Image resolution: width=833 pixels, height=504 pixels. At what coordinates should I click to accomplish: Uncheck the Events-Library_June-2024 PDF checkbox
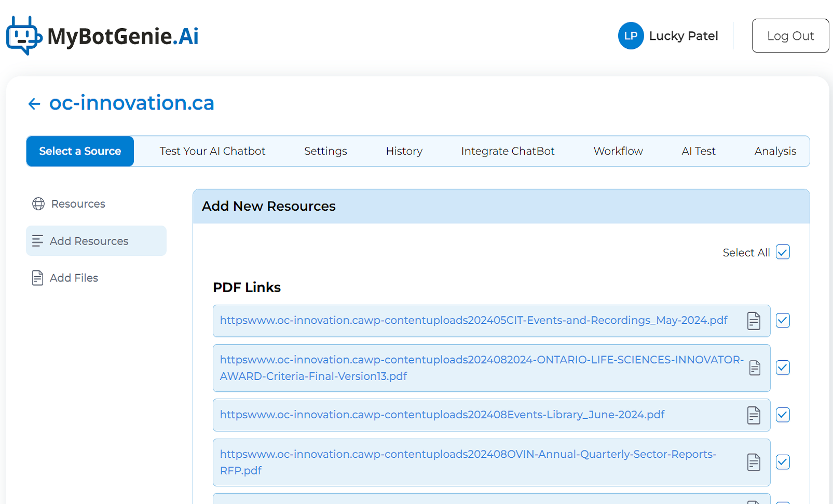(x=783, y=415)
